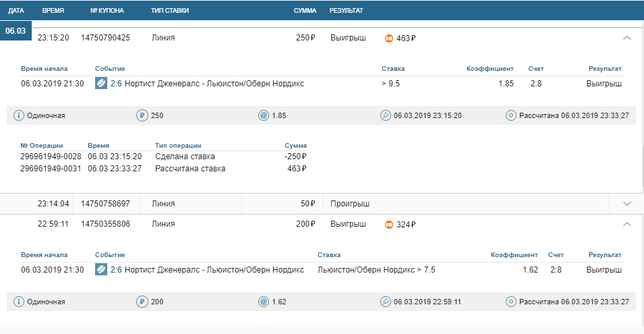Click coupon number 14750758697

[x=105, y=204]
